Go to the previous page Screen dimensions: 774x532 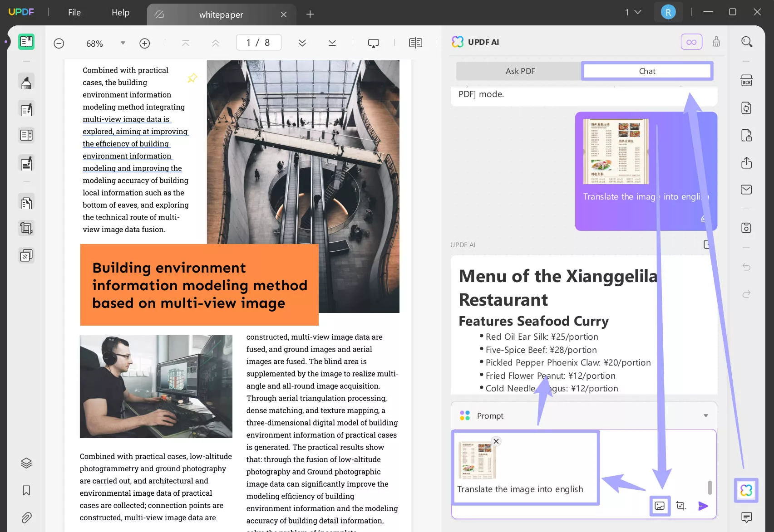tap(216, 43)
